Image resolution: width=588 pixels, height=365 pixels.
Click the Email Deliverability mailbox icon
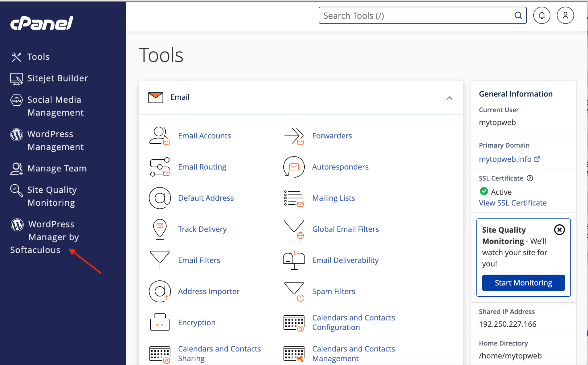point(294,260)
